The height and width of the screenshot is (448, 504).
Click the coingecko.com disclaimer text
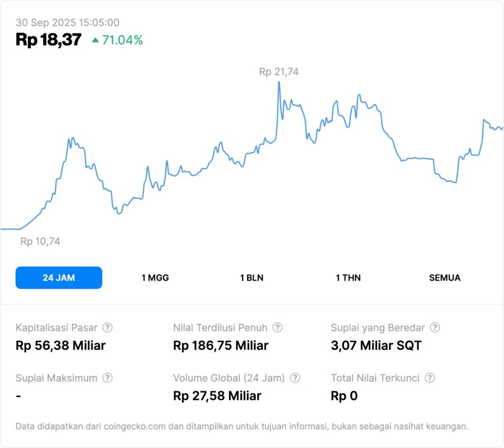click(x=242, y=427)
